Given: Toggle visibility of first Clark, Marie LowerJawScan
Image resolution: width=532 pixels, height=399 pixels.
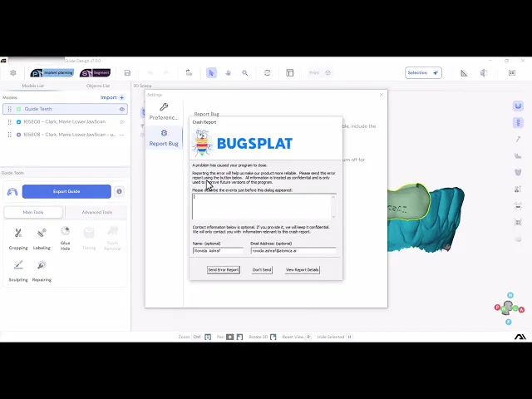Looking at the screenshot, I should [x=122, y=122].
